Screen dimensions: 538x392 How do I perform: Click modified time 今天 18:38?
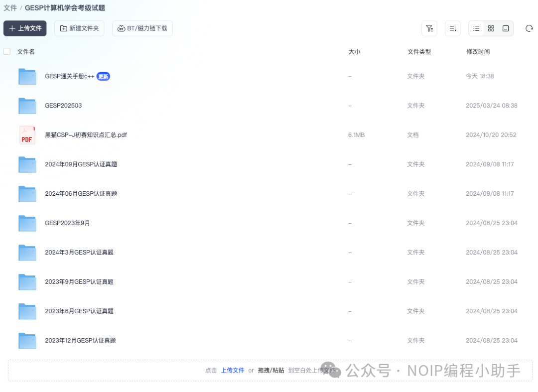[x=480, y=77]
